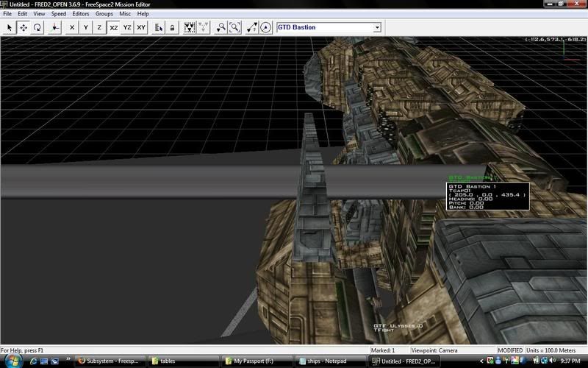
Task: Launch Internet Explorer from quick launch
Action: point(33,361)
